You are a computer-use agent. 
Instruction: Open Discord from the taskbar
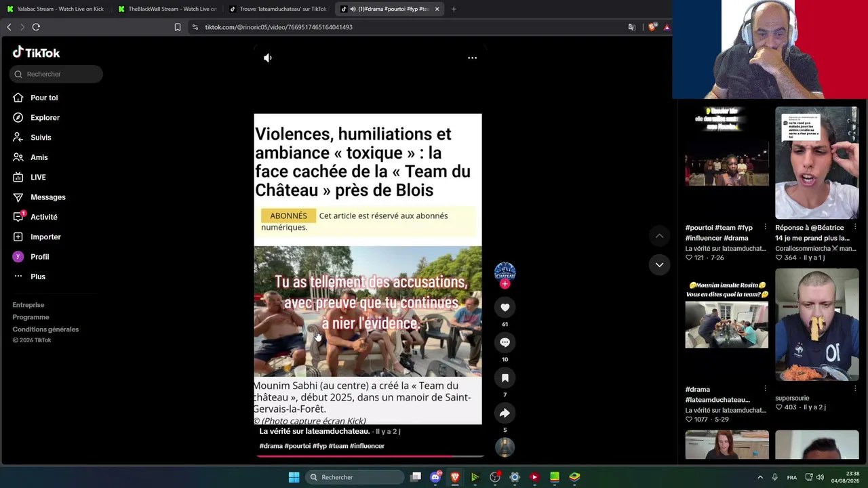(x=435, y=477)
